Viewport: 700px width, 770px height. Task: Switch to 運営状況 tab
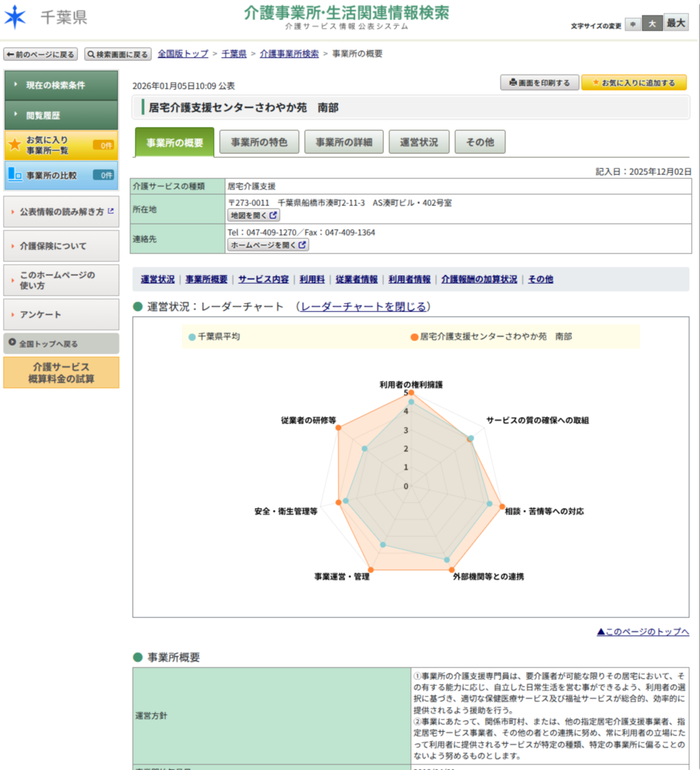coord(418,142)
